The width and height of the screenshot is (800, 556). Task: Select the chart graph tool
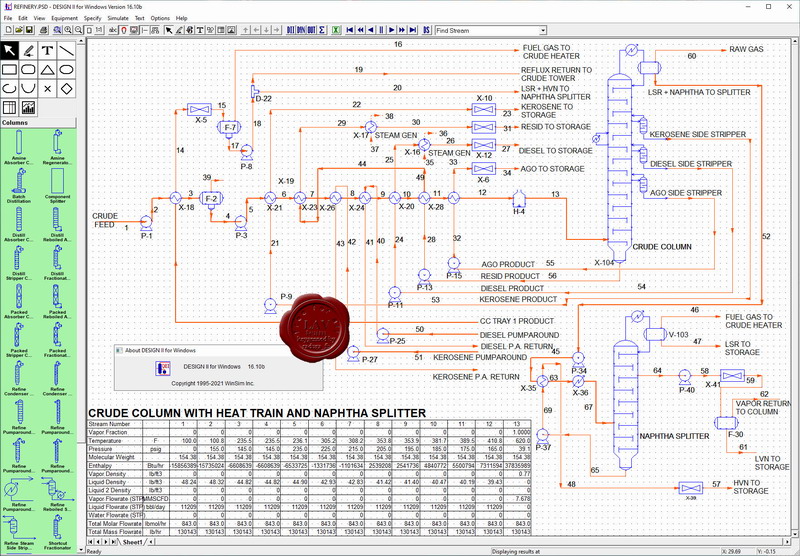click(29, 107)
